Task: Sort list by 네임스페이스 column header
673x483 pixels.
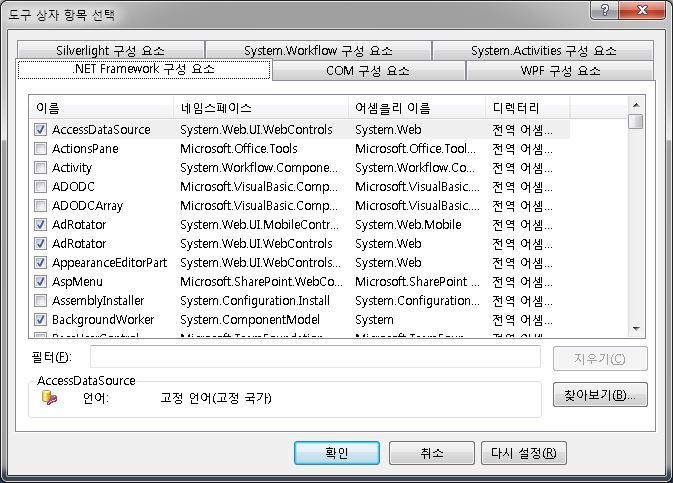Action: click(261, 108)
